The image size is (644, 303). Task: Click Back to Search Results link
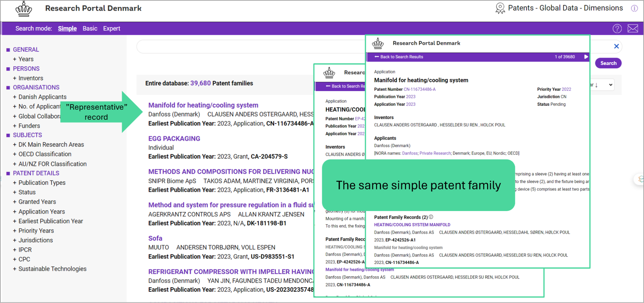point(401,57)
